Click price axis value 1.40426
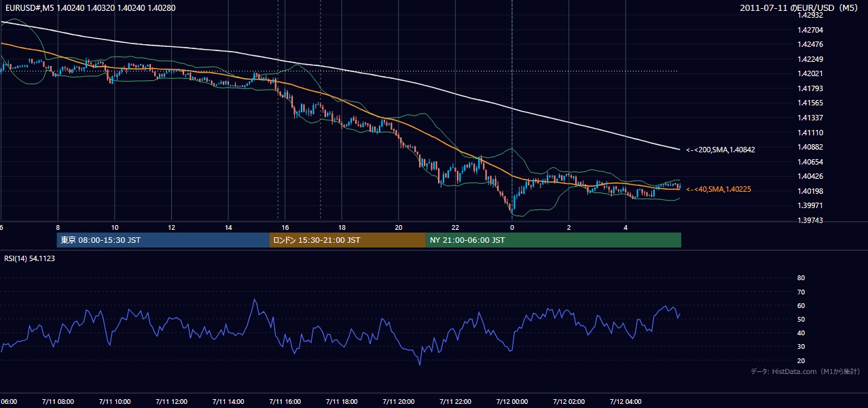868x408 pixels. coord(810,176)
